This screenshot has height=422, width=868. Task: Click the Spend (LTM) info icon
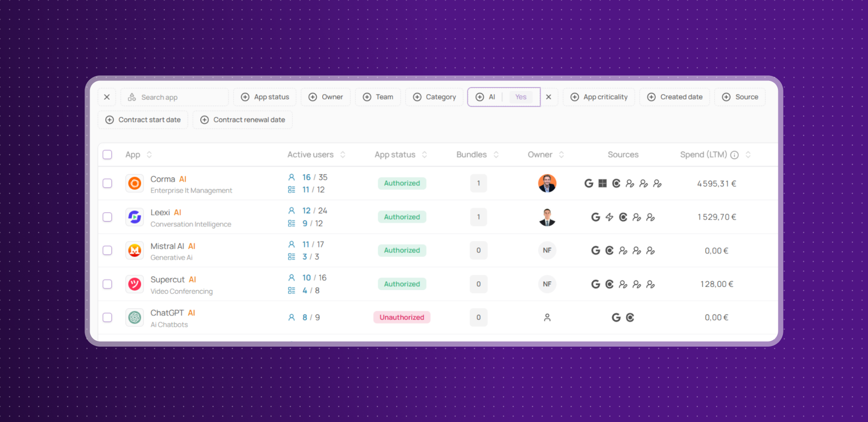[x=734, y=155]
